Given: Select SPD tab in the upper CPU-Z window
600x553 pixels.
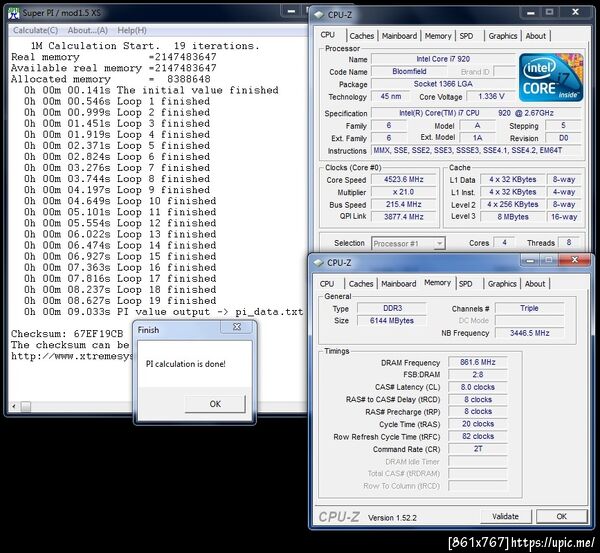Looking at the screenshot, I should coord(466,36).
